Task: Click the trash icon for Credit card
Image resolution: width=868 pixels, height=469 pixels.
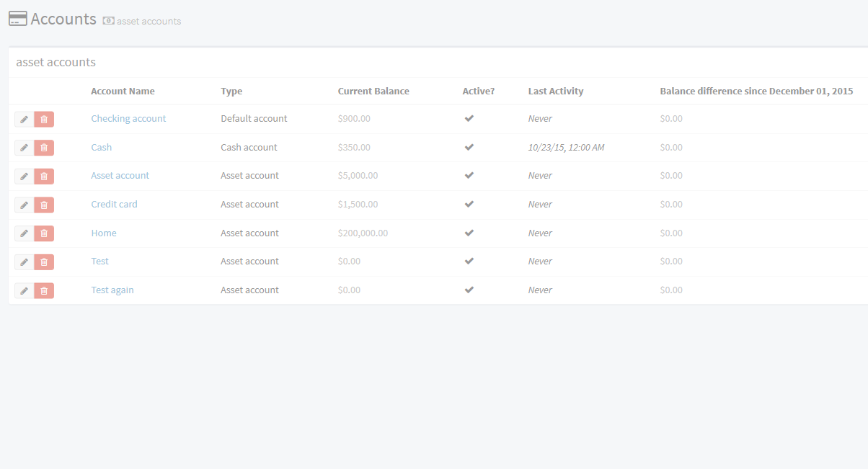Action: tap(44, 205)
